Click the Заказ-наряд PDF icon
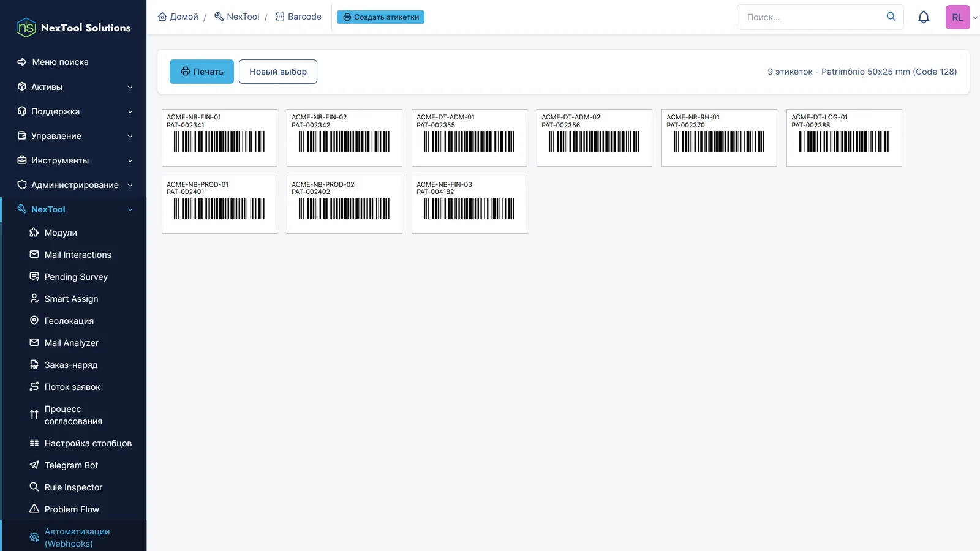The image size is (980, 551). 34,365
